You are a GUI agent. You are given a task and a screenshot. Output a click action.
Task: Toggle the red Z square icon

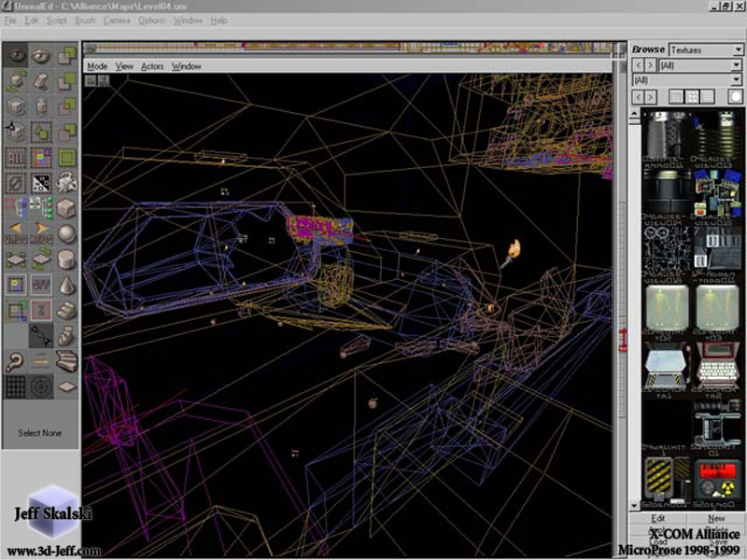(x=41, y=311)
